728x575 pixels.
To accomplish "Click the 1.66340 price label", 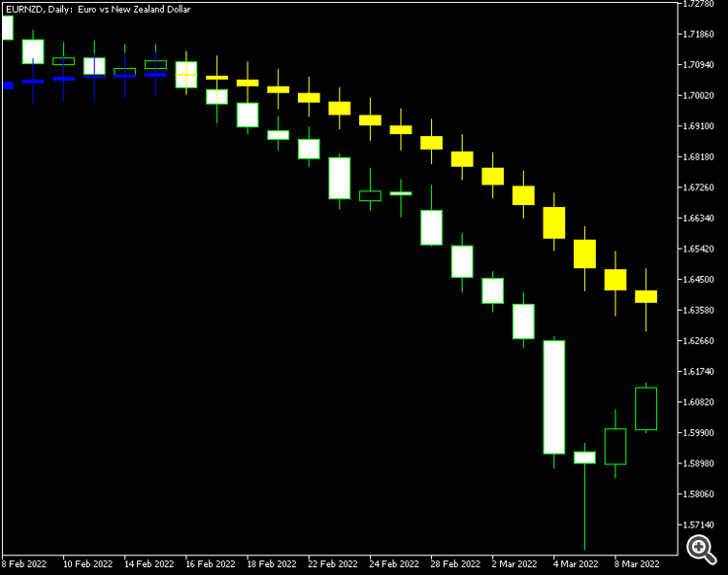I will [699, 219].
